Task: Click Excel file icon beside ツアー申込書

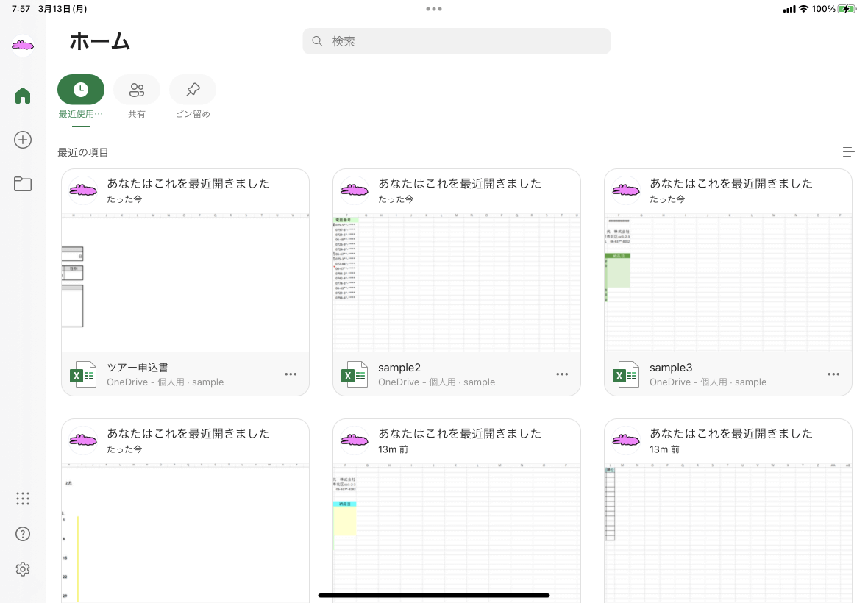Action: pos(83,374)
